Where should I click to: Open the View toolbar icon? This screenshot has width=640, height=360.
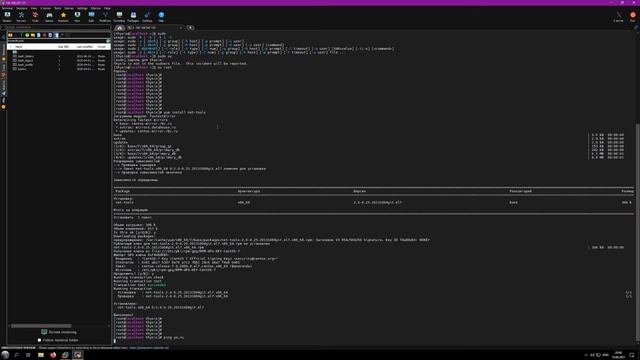[x=77, y=17]
